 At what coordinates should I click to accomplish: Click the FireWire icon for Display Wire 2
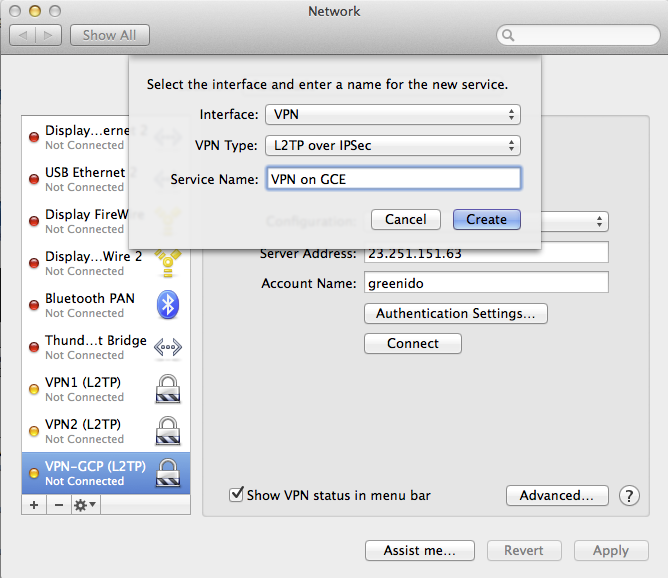[167, 263]
